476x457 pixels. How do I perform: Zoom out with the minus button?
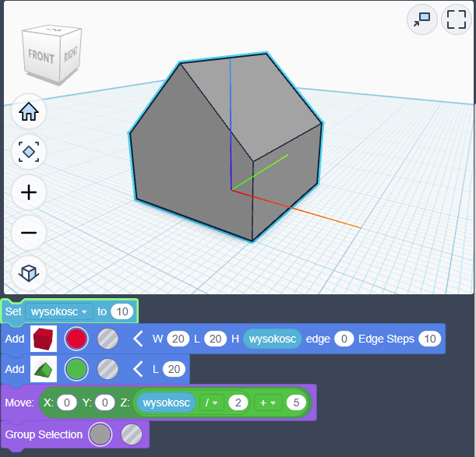pos(29,233)
